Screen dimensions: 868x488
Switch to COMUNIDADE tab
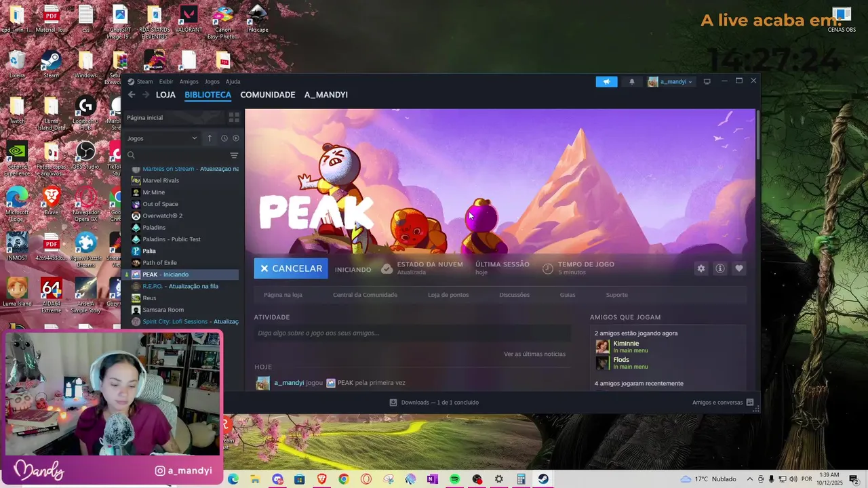268,95
